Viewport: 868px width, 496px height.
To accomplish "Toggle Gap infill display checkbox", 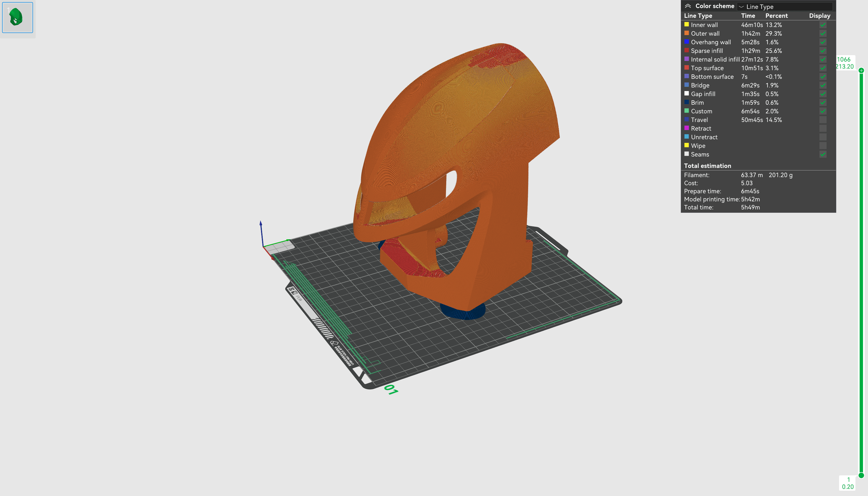I will pos(823,94).
